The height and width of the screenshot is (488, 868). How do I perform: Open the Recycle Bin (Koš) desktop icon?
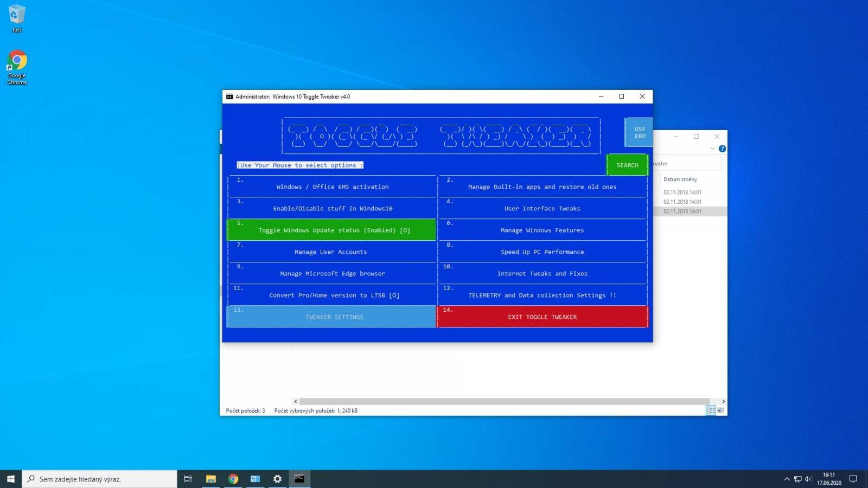(x=17, y=18)
